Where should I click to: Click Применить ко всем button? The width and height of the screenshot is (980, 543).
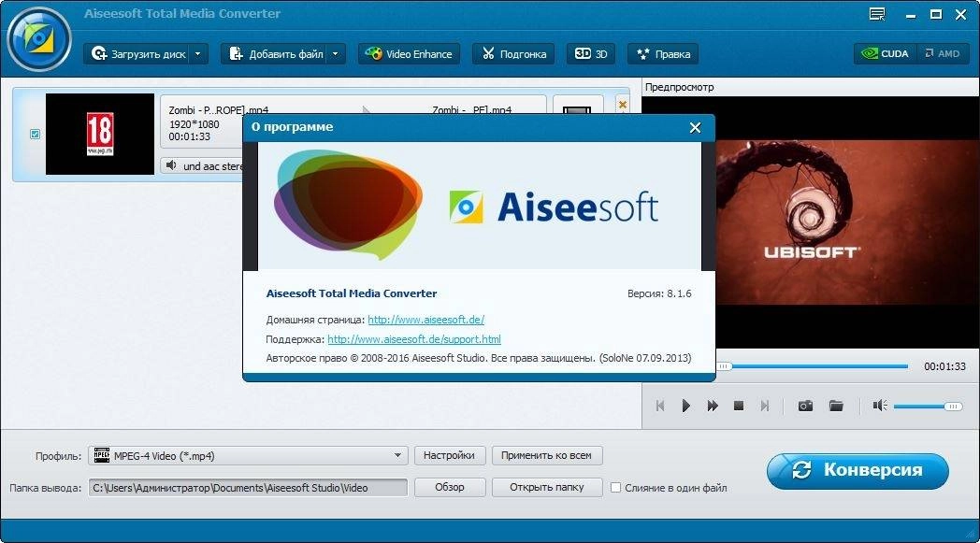546,455
